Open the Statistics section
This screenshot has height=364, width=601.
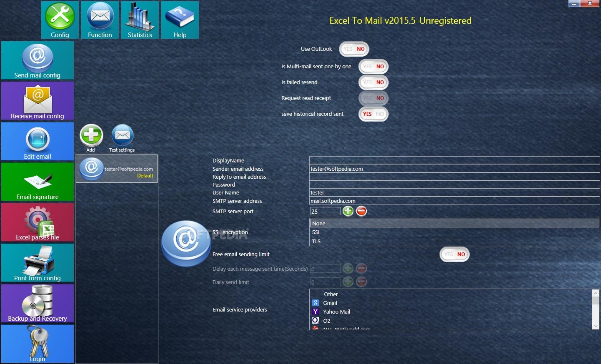tap(140, 20)
